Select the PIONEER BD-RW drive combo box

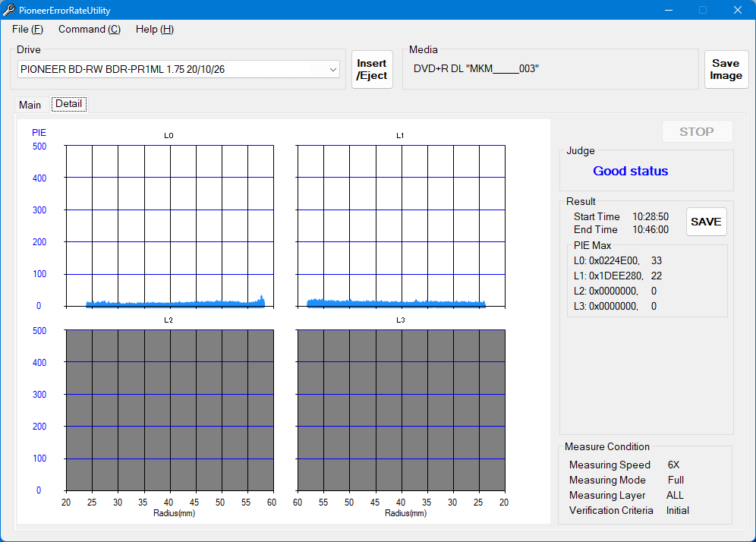(x=171, y=69)
